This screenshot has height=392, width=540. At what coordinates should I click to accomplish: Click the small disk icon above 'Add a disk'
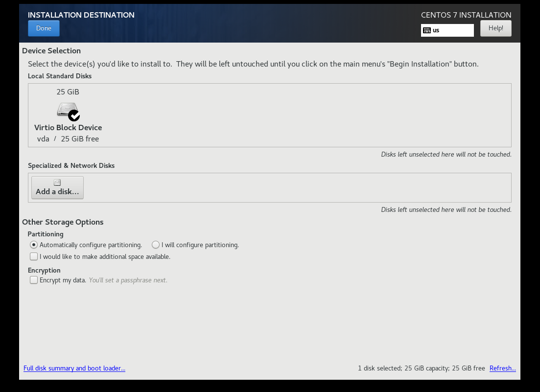pos(57,183)
